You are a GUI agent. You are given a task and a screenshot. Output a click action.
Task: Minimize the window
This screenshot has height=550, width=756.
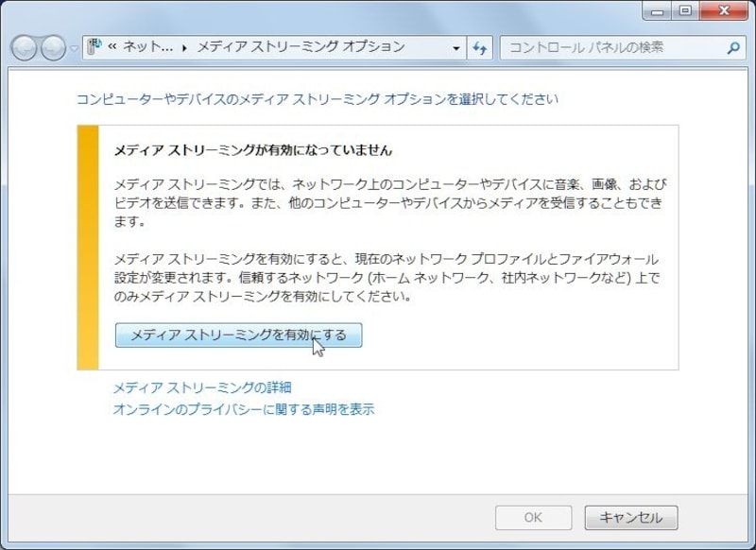pos(658,10)
